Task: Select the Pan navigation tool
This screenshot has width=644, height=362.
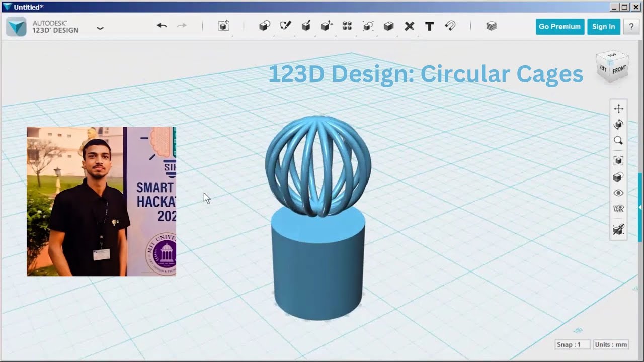Action: click(618, 109)
